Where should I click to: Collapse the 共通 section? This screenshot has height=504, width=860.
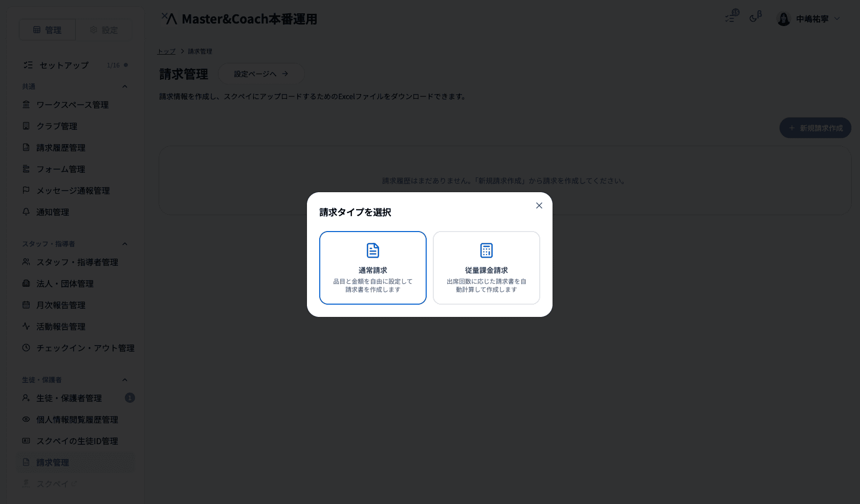[x=124, y=86]
